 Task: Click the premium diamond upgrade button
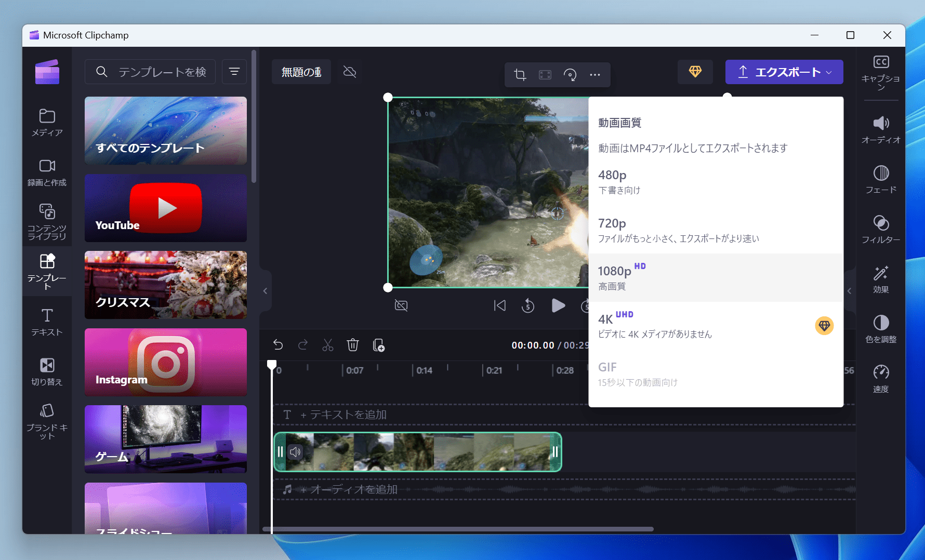(x=695, y=72)
